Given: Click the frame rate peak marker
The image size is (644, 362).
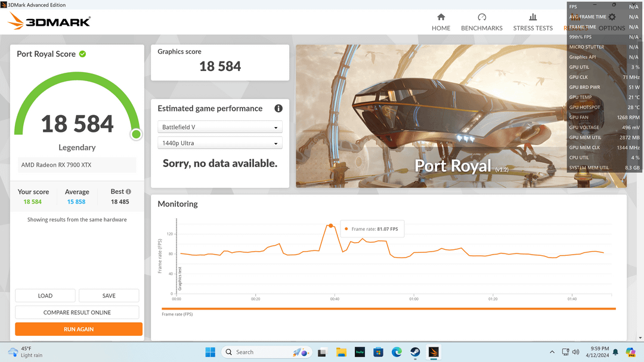Looking at the screenshot, I should (330, 225).
